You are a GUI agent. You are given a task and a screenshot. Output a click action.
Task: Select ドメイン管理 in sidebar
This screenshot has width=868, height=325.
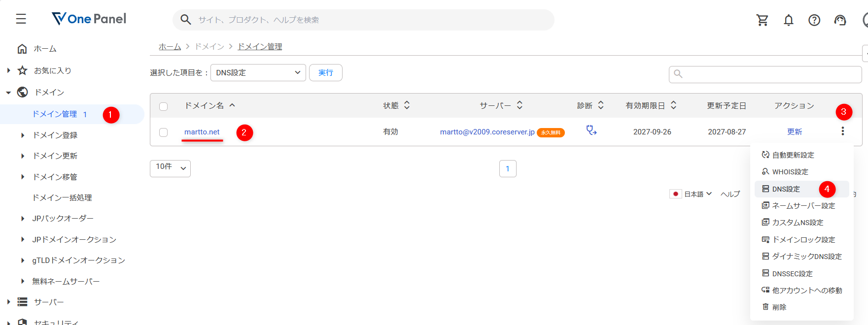(72, 114)
